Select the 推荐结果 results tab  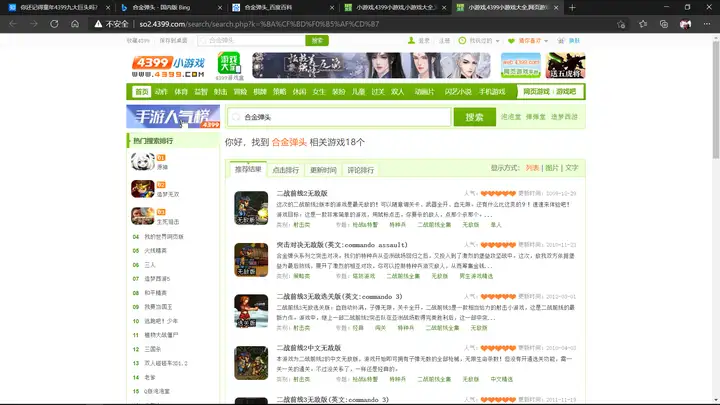[x=248, y=169]
